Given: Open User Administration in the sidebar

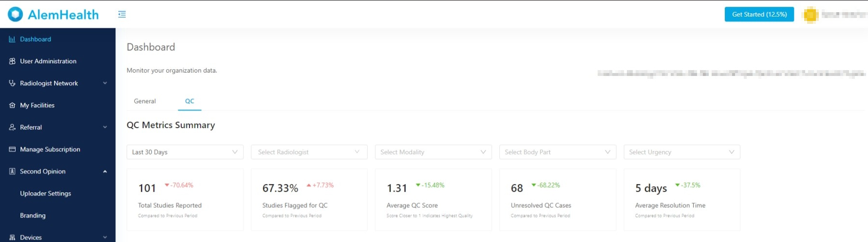Looking at the screenshot, I should (57, 61).
